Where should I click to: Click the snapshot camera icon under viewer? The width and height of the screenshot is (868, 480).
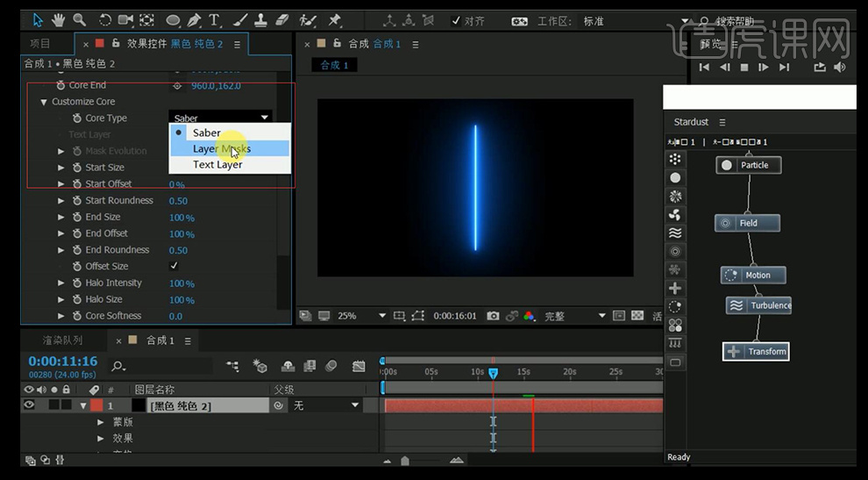tap(493, 316)
